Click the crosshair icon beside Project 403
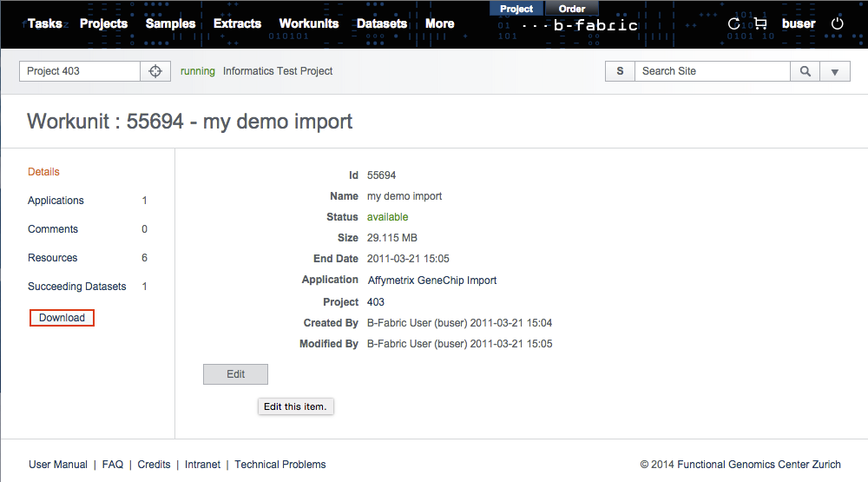 tap(155, 71)
